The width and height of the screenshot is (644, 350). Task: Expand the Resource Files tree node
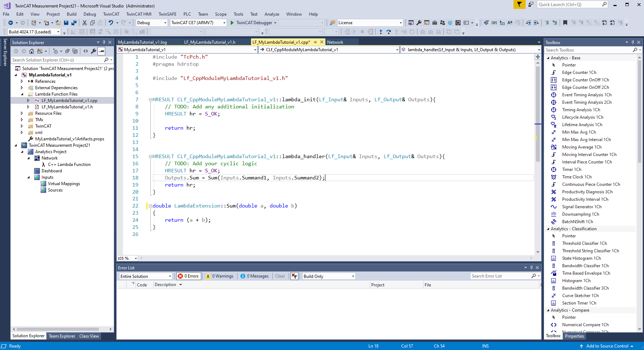(22, 113)
